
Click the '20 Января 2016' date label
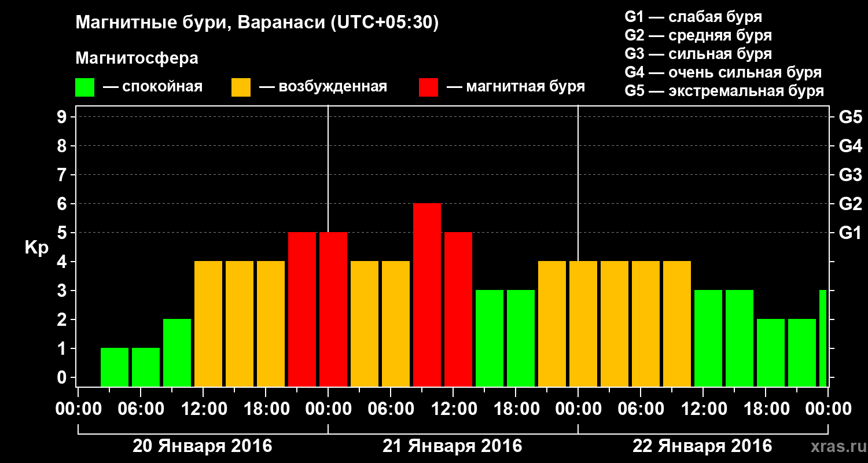coord(203,446)
